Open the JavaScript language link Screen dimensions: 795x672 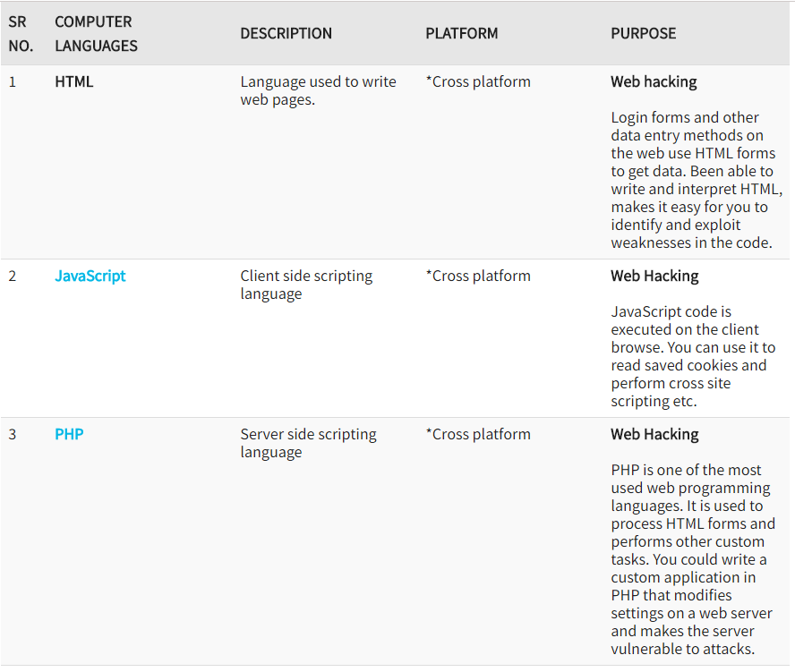[90, 276]
